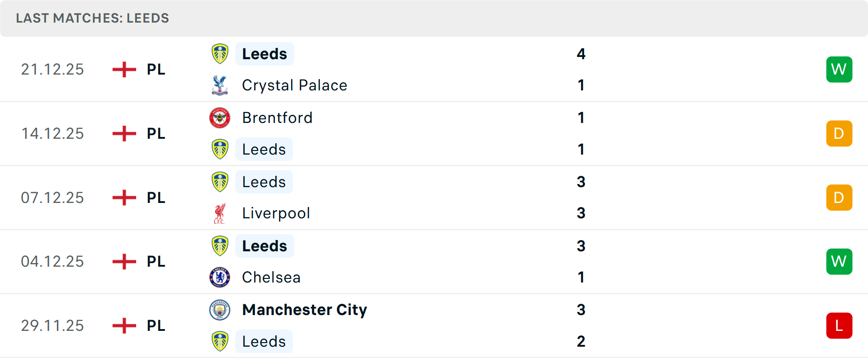Click Leeds crest in Crystal Palace match
This screenshot has height=358, width=868.
click(220, 54)
